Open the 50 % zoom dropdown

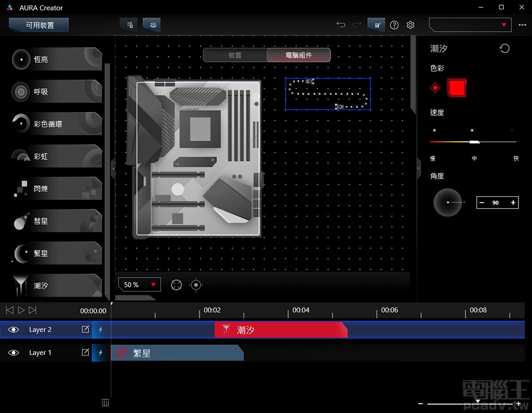(139, 285)
